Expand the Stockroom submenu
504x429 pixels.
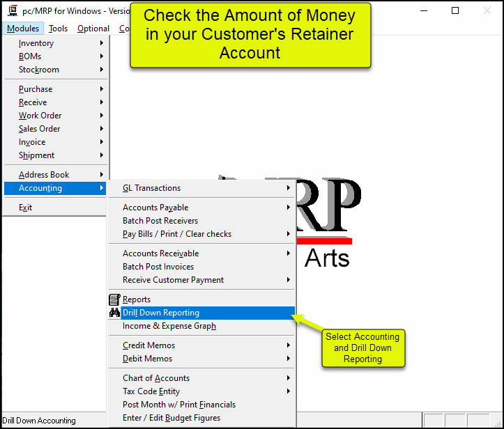(x=55, y=70)
